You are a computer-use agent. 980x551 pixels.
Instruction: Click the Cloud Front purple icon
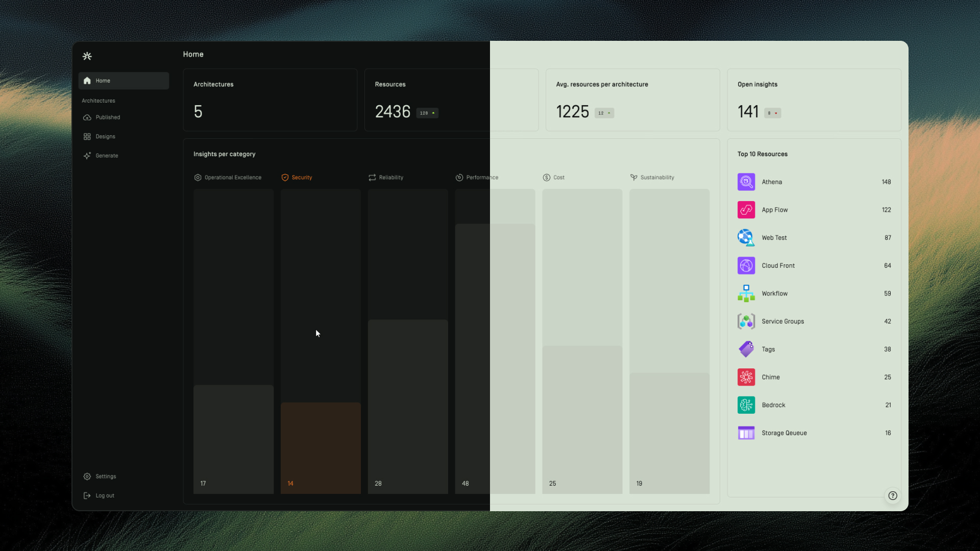coord(746,266)
